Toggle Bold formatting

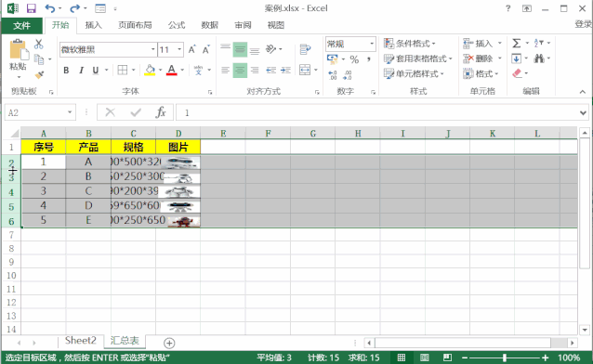pyautogui.click(x=66, y=71)
